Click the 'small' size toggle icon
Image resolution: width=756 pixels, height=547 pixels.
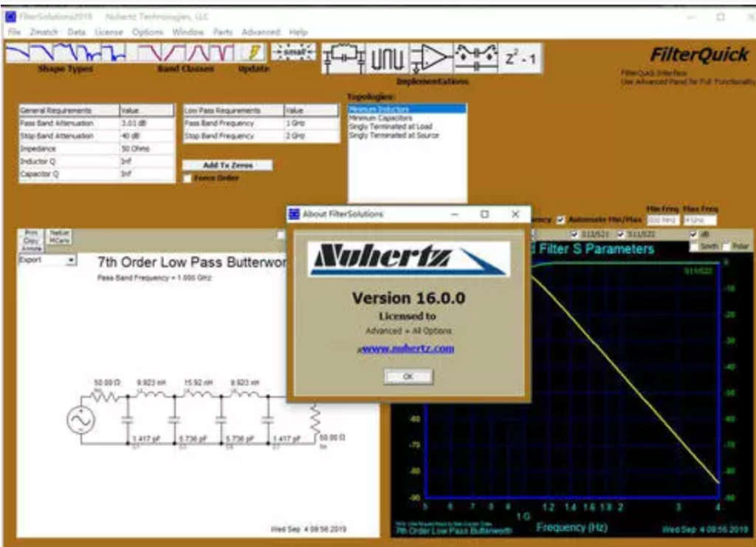tap(294, 52)
